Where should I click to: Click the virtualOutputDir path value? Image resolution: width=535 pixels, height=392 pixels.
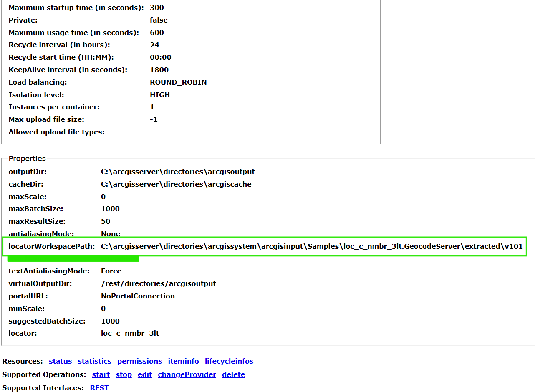[158, 283]
